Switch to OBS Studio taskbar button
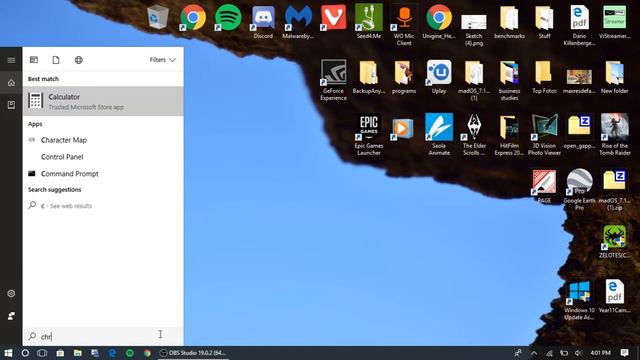The height and width of the screenshot is (360, 640). pos(193,353)
